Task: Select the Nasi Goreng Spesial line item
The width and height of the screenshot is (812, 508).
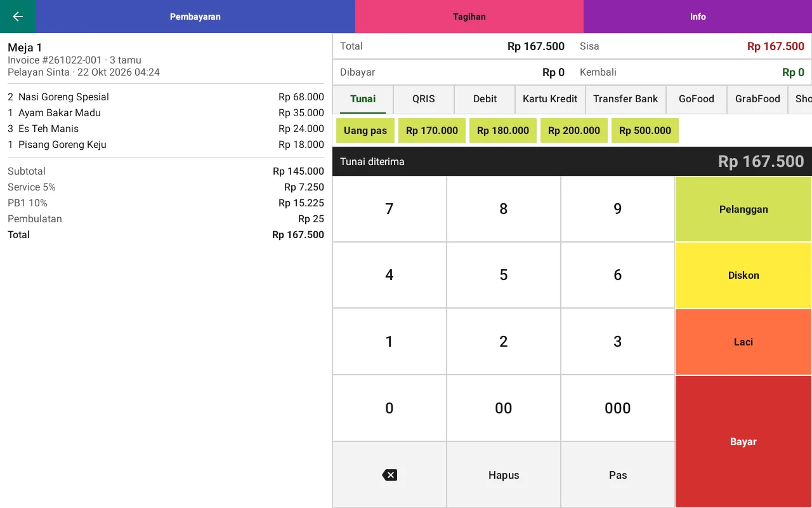Action: tap(166, 97)
